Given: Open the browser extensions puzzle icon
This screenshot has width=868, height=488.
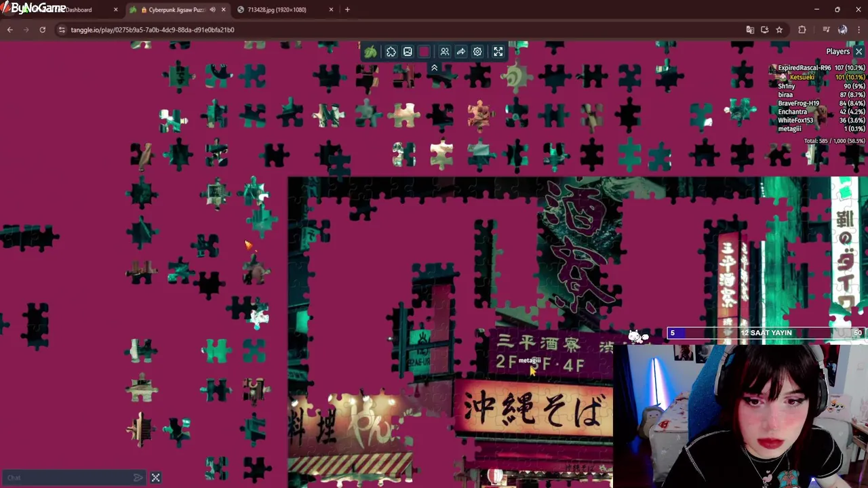Looking at the screenshot, I should coord(802,30).
